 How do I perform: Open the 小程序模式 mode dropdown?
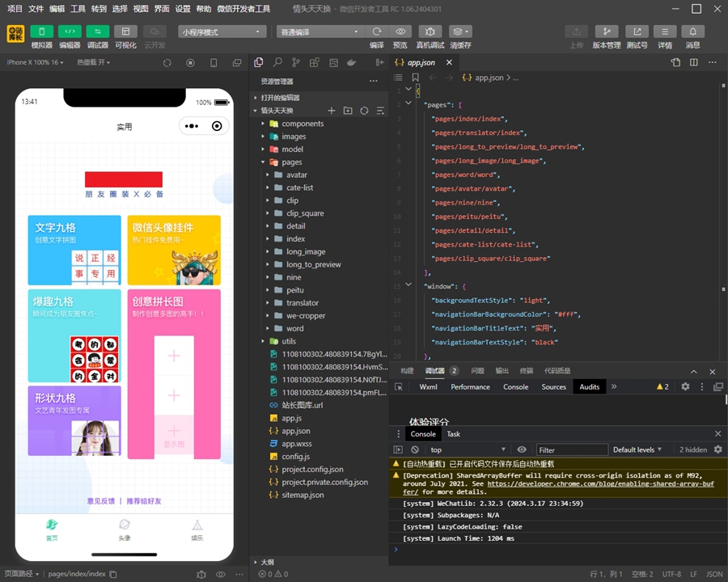222,32
